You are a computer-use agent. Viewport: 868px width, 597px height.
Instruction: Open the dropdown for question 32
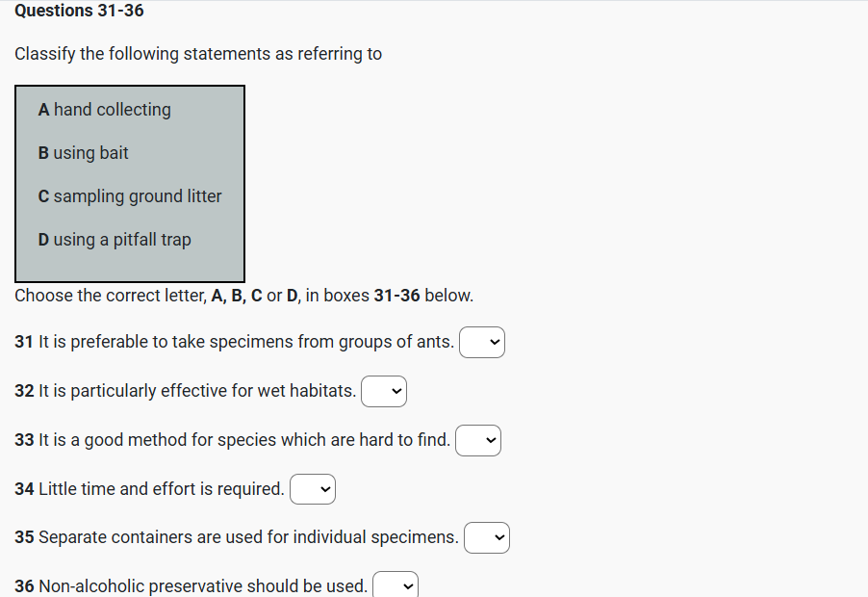tap(384, 392)
